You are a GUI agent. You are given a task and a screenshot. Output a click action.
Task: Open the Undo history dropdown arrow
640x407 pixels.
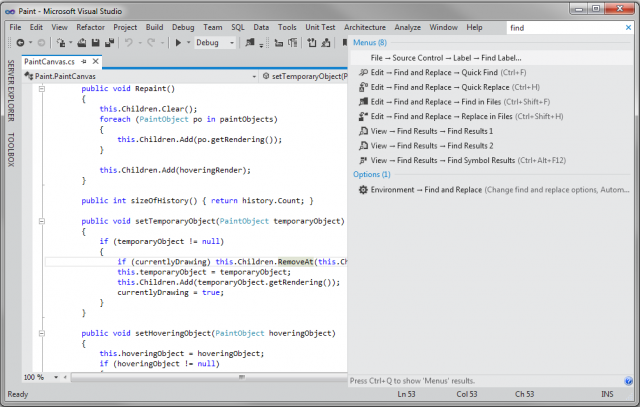click(140, 42)
